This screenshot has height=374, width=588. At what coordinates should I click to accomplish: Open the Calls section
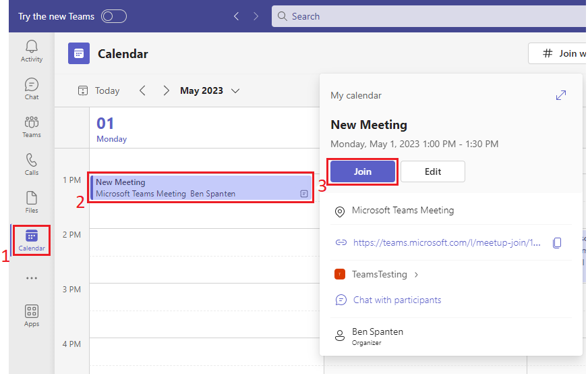[x=31, y=164]
